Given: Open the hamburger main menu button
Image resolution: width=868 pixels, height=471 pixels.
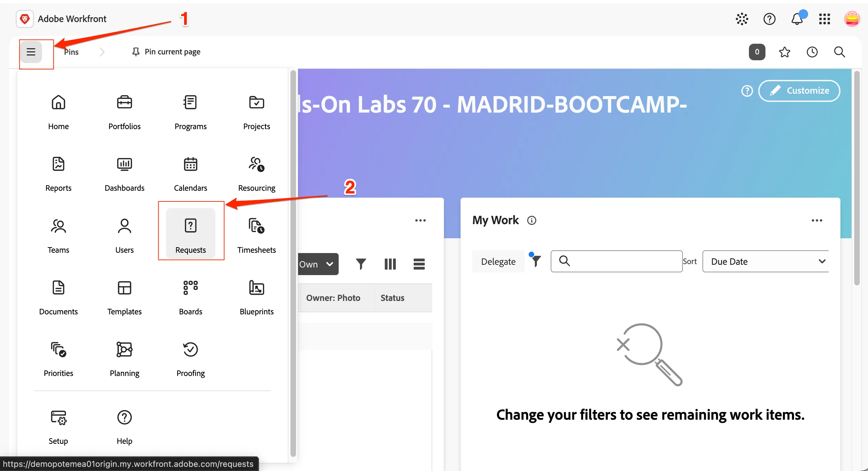Looking at the screenshot, I should 31,52.
